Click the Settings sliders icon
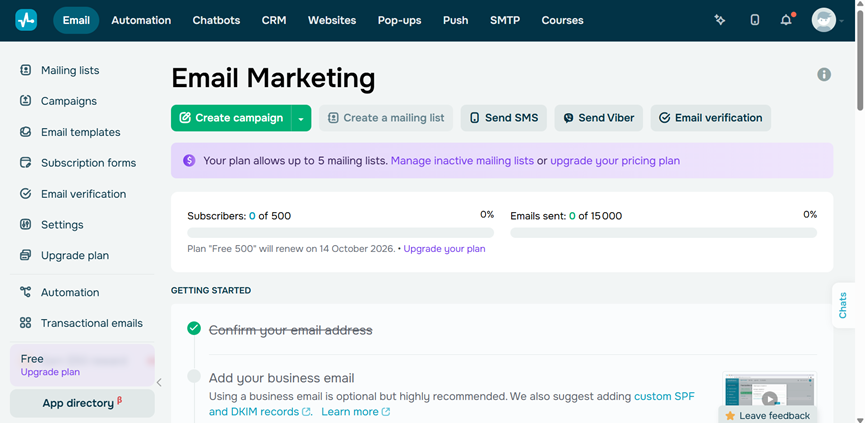This screenshot has width=865, height=423. pos(25,224)
